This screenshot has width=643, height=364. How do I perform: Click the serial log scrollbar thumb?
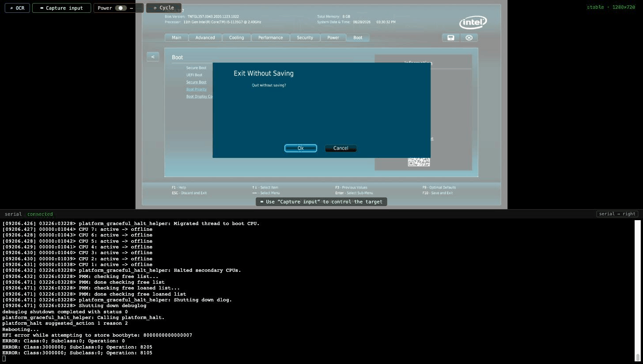(638, 357)
